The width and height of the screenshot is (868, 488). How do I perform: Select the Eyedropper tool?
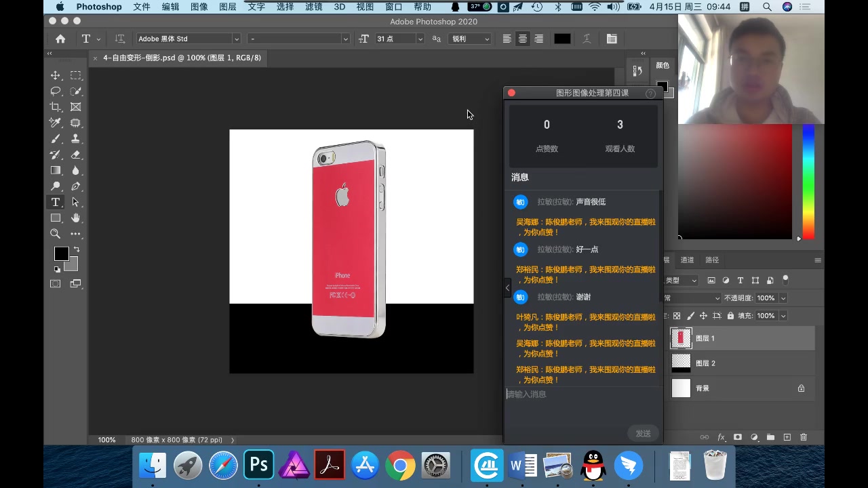click(56, 123)
